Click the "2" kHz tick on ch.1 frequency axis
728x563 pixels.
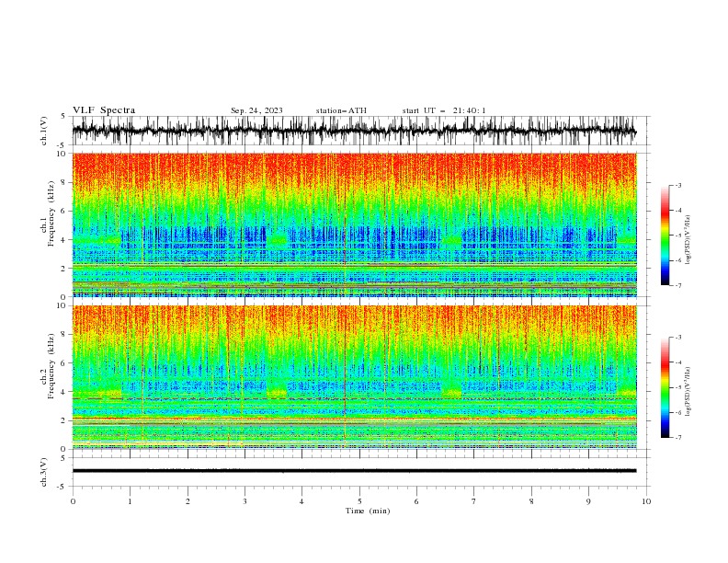[x=63, y=269]
